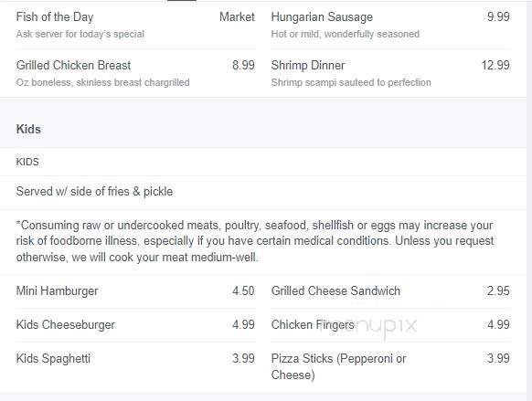Click the Hungarian Sausage menu item

(322, 17)
